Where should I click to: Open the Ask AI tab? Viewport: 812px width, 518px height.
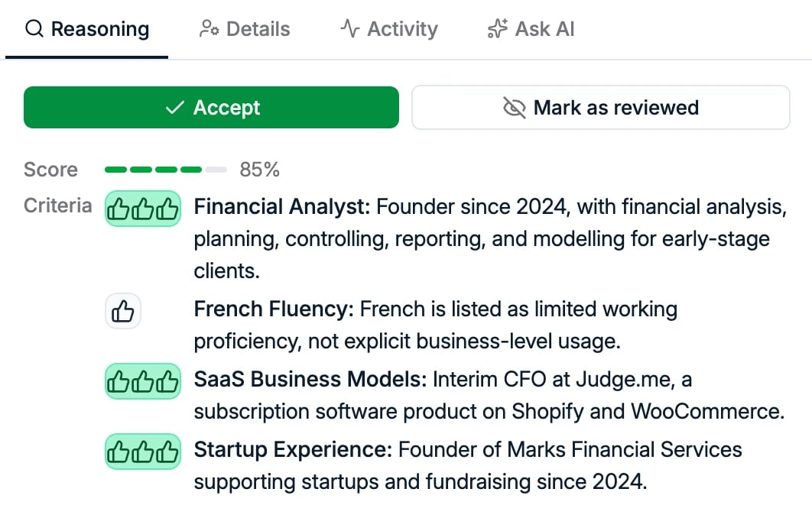[531, 29]
